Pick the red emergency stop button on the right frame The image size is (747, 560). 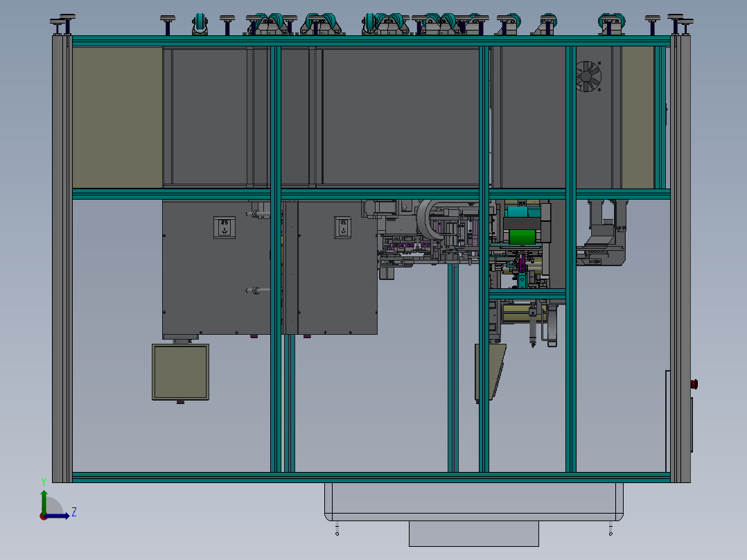[694, 384]
